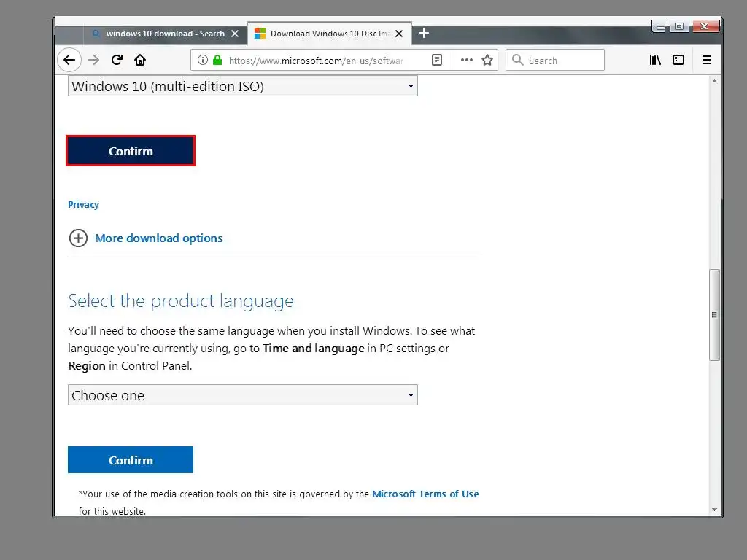
Task: Open the Privacy link
Action: [83, 205]
